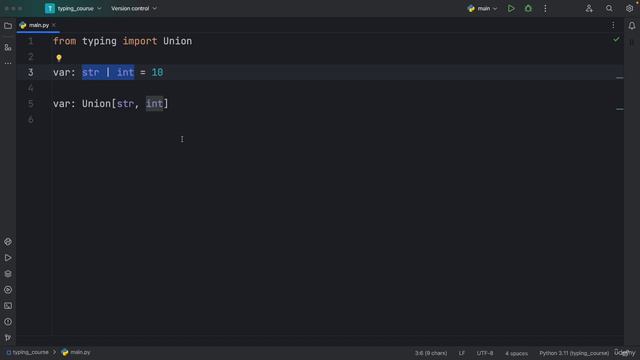Open editor tab options menu
Image resolution: width=640 pixels, height=360 pixels.
pos(613,25)
